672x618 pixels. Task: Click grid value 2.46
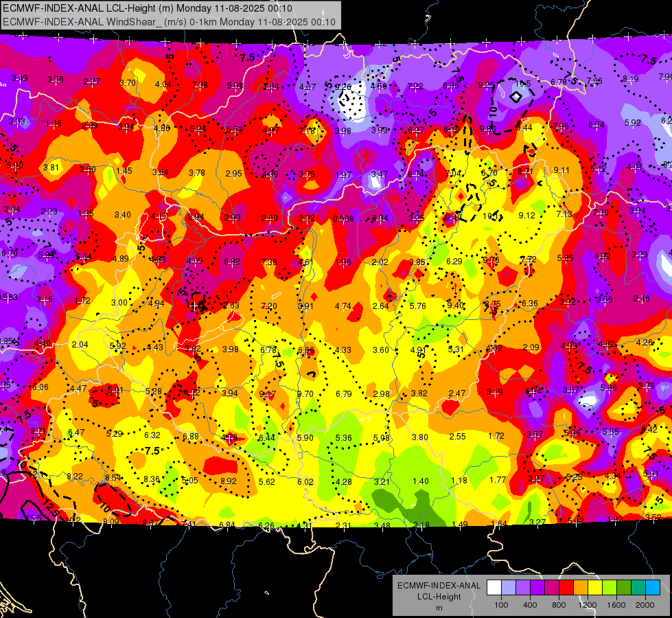[642, 299]
